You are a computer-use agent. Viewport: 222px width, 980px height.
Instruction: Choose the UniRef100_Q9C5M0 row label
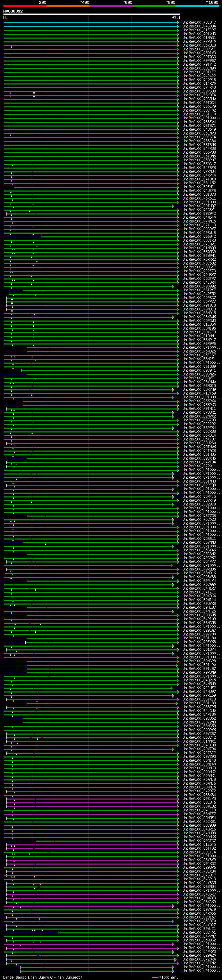[x=199, y=99]
